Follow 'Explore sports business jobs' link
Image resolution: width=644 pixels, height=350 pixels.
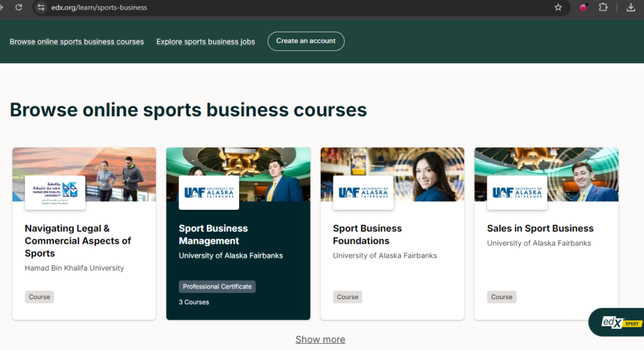coord(206,41)
